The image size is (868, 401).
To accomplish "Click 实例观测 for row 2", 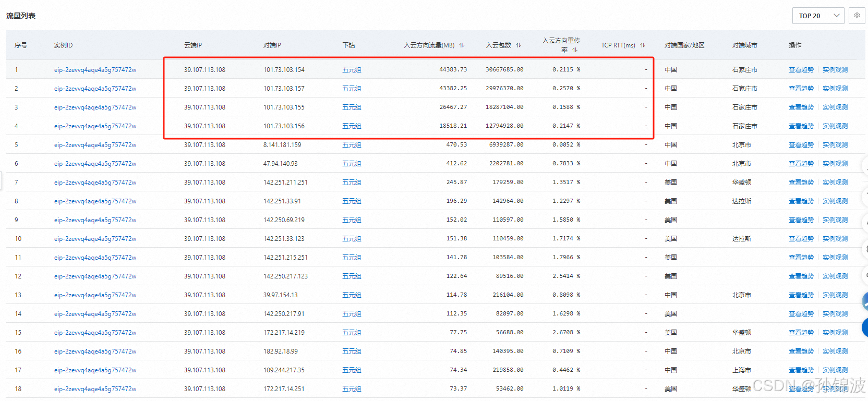I will [835, 89].
